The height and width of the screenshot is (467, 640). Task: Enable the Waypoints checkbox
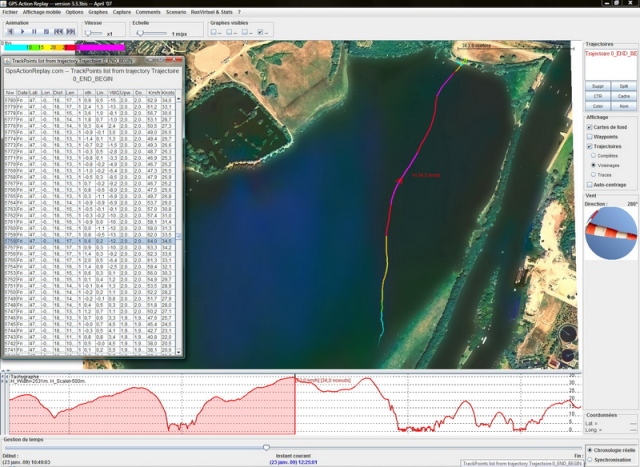pos(589,137)
